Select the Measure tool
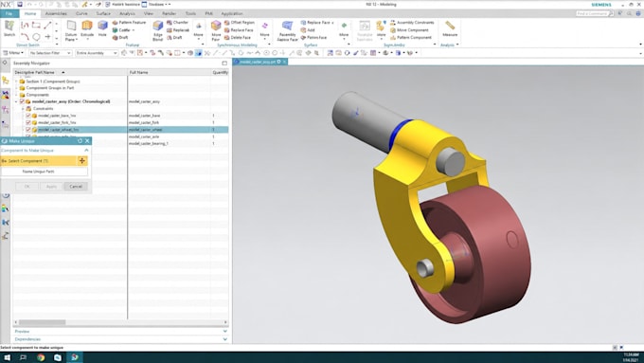Screen dimensions: 644x363 [x=450, y=28]
